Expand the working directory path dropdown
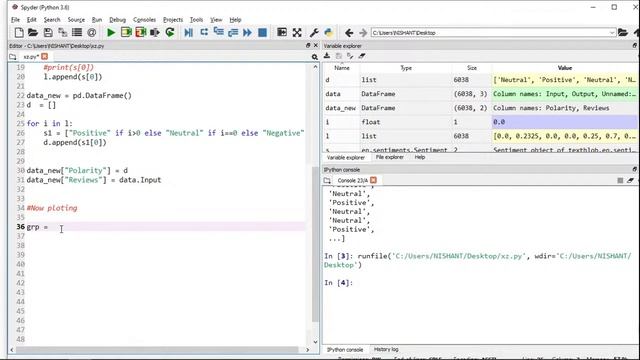The height and width of the screenshot is (360, 640). click(612, 33)
